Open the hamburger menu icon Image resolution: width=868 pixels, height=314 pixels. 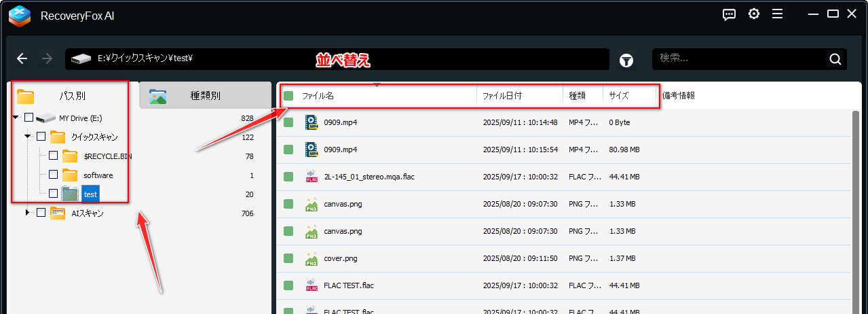click(777, 14)
